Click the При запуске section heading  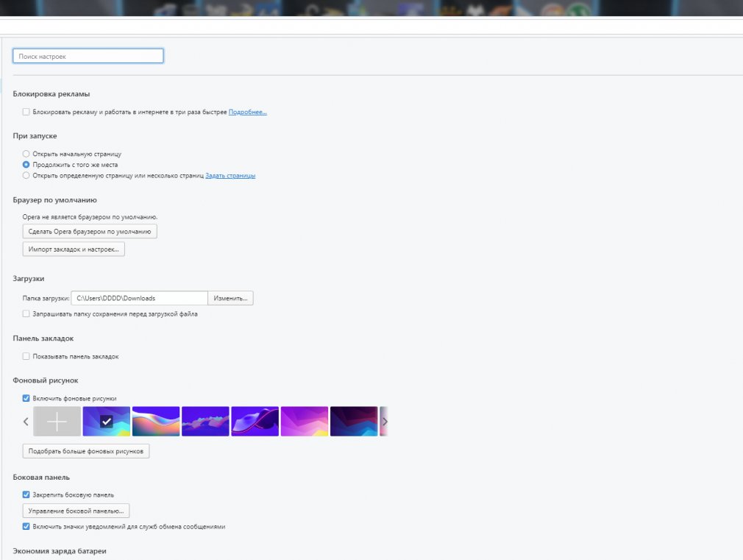click(x=35, y=136)
